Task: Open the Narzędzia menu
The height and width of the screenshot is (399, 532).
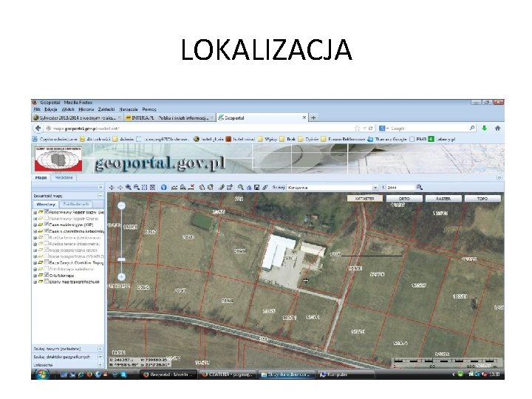Action: (129, 109)
